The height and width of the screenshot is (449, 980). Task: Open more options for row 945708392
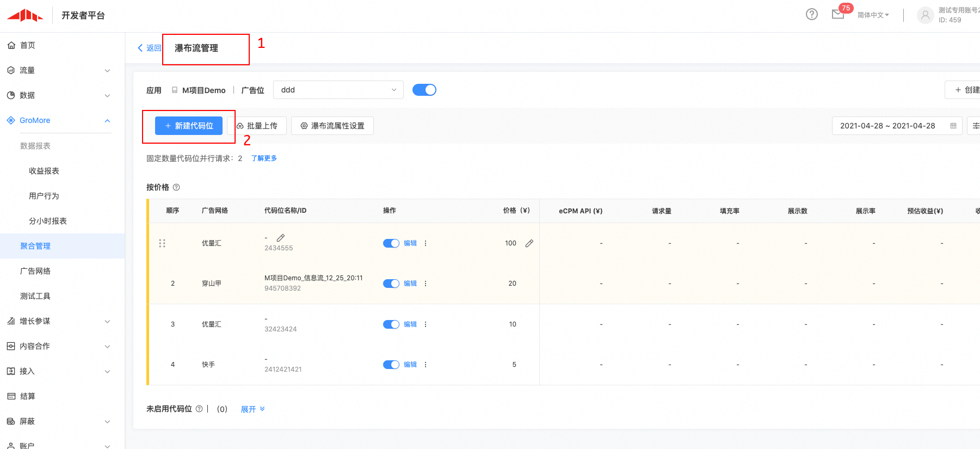pyautogui.click(x=426, y=284)
